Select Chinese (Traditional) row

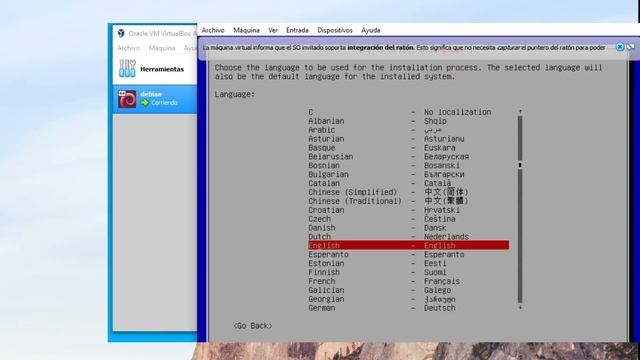tap(409, 201)
